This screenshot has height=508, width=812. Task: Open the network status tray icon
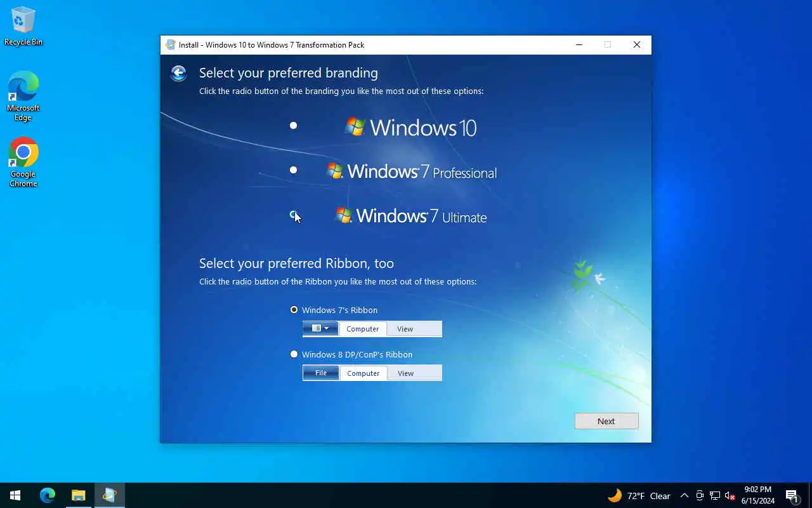pos(715,496)
